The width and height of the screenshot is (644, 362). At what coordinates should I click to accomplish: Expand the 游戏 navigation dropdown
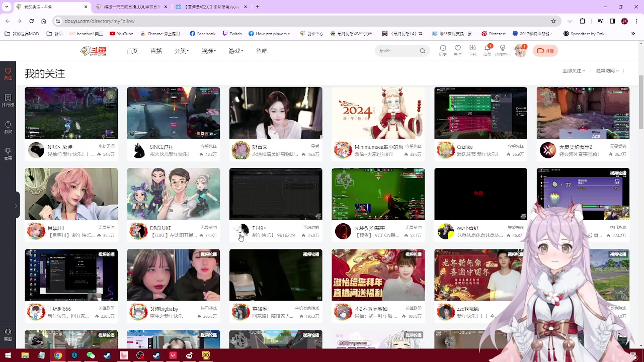236,51
